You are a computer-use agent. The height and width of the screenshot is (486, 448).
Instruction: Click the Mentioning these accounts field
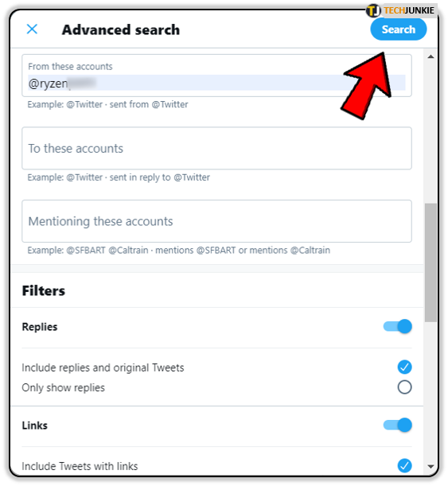coord(216,221)
